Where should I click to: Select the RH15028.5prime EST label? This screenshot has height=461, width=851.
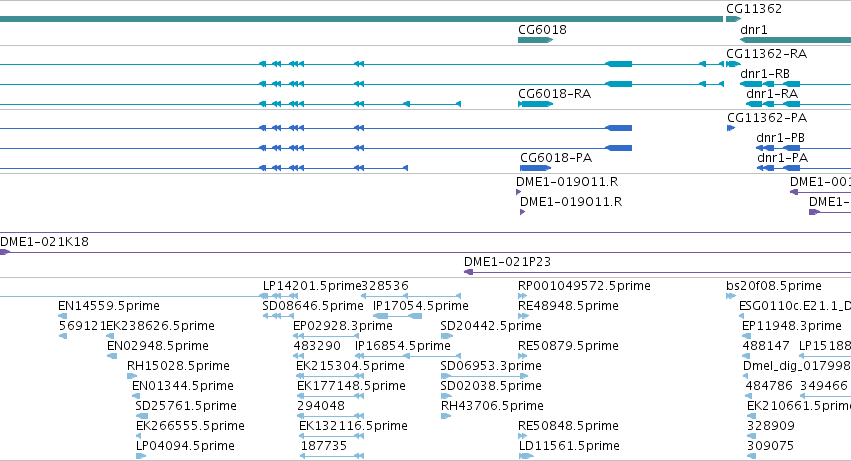(x=178, y=367)
